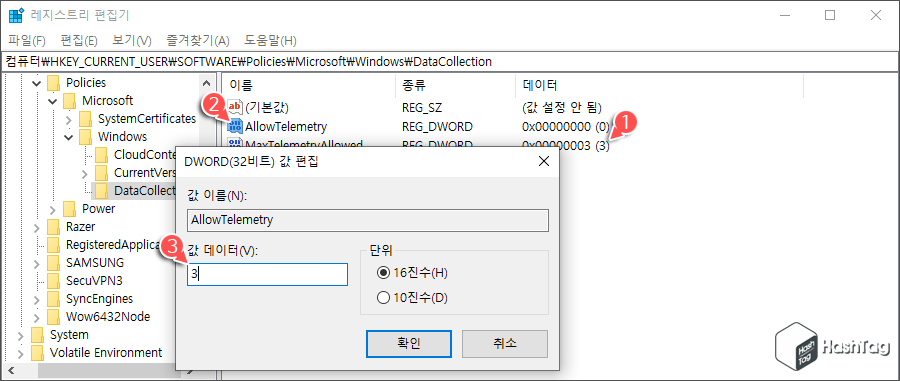This screenshot has width=900, height=381.
Task: Open the 도움말(H) menu
Action: 270,41
